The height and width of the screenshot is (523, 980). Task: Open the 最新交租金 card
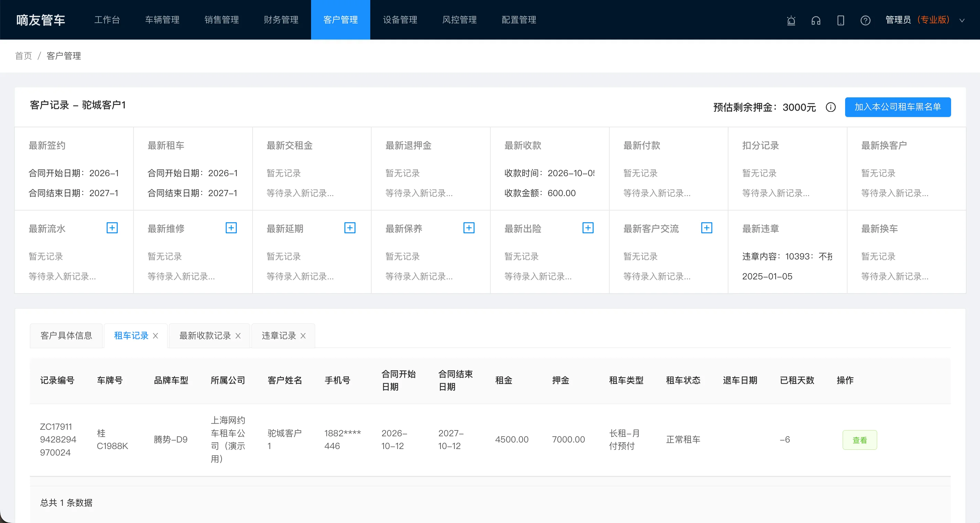point(312,169)
